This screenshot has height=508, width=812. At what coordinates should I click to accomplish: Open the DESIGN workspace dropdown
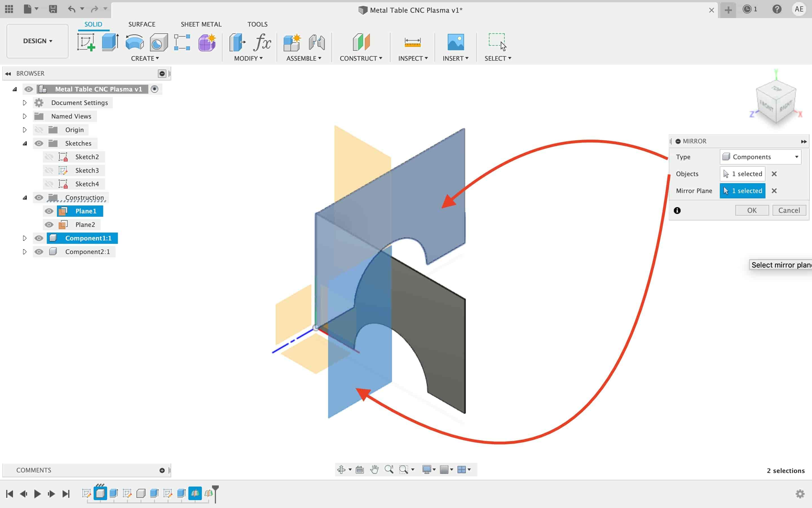click(x=37, y=41)
